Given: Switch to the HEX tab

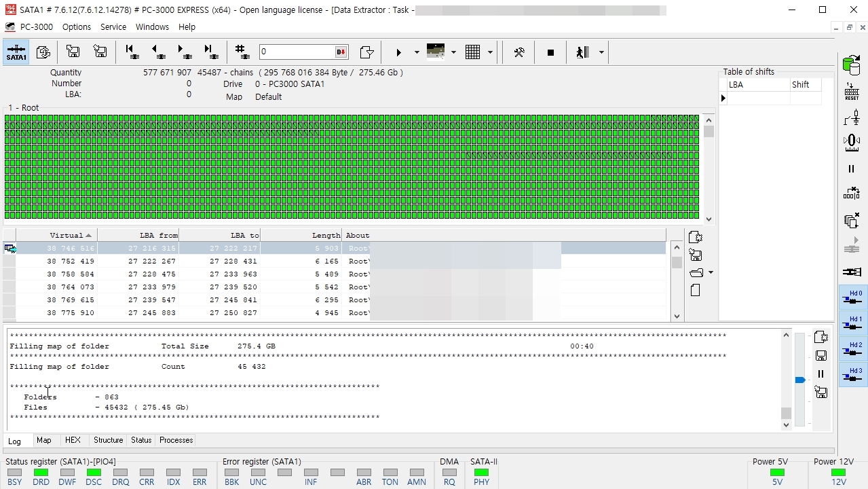Looking at the screenshot, I should click(x=73, y=440).
